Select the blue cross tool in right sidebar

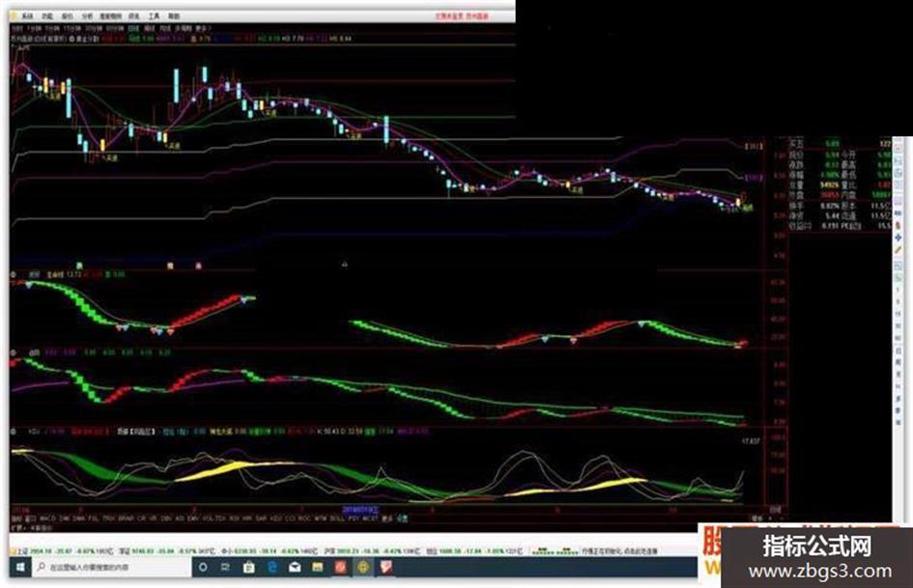pyautogui.click(x=898, y=238)
